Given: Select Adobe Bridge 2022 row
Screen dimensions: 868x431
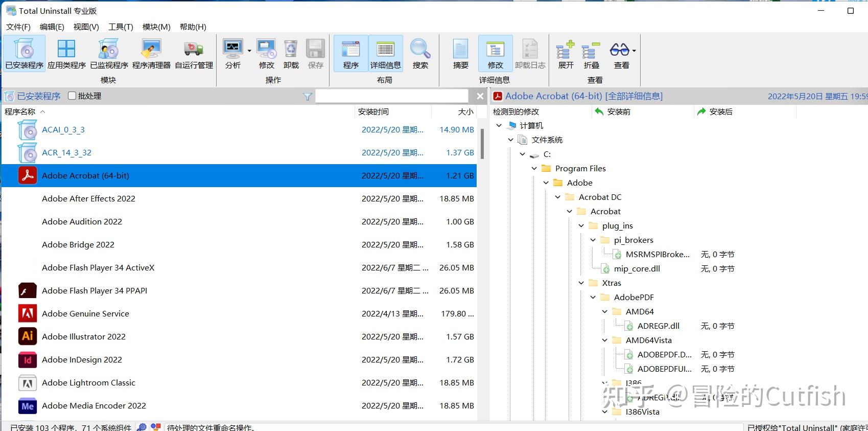Looking at the screenshot, I should click(239, 244).
